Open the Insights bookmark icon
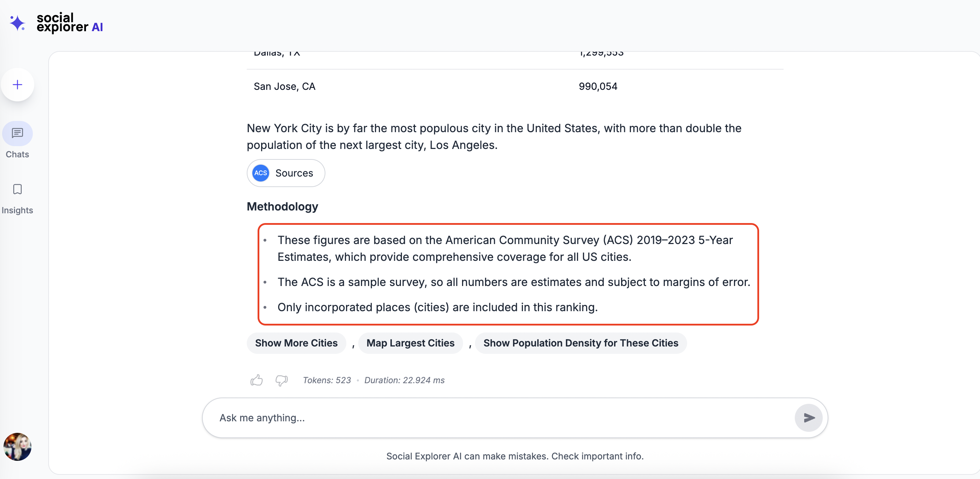 click(x=17, y=190)
